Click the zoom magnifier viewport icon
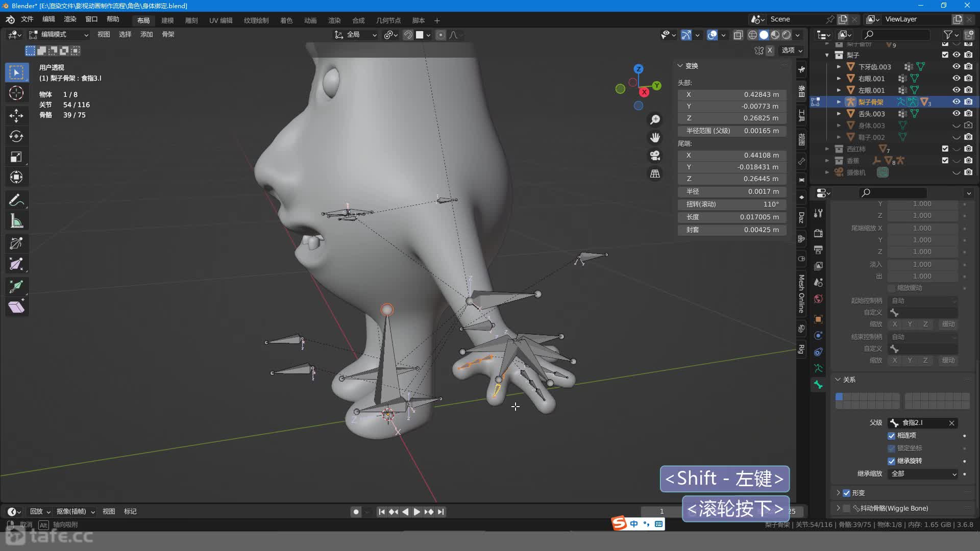The image size is (980, 551). click(x=655, y=119)
